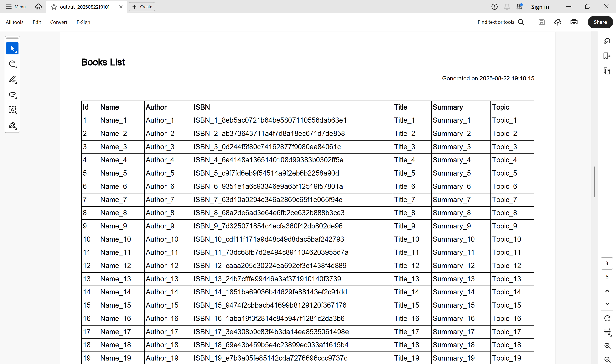This screenshot has width=616, height=364.
Task: Upload file to cloud storage
Action: coord(558,22)
